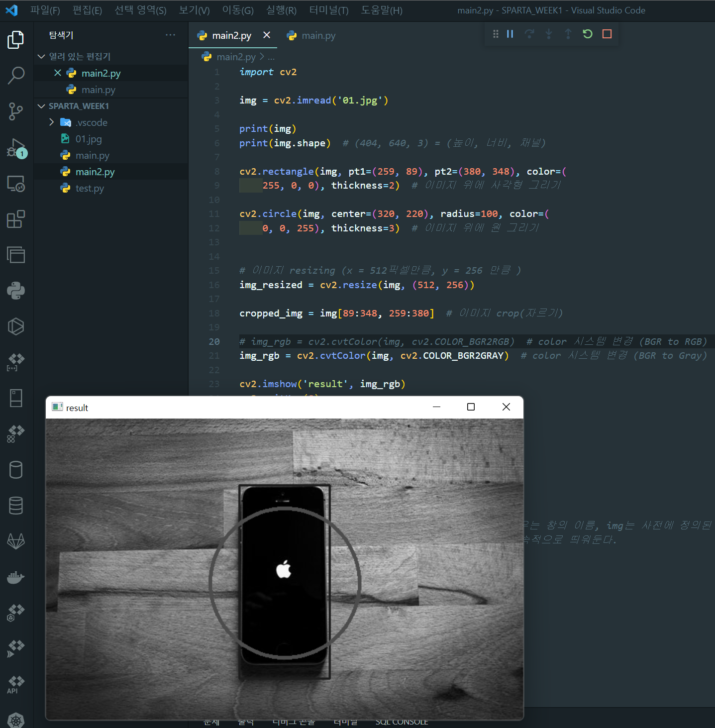Open the 파일(F) menu

point(45,10)
